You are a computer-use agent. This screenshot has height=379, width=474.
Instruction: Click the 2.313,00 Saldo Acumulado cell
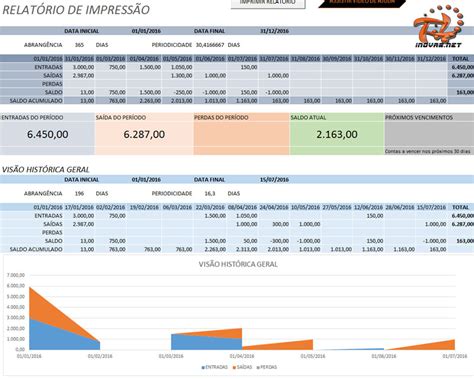click(242, 249)
